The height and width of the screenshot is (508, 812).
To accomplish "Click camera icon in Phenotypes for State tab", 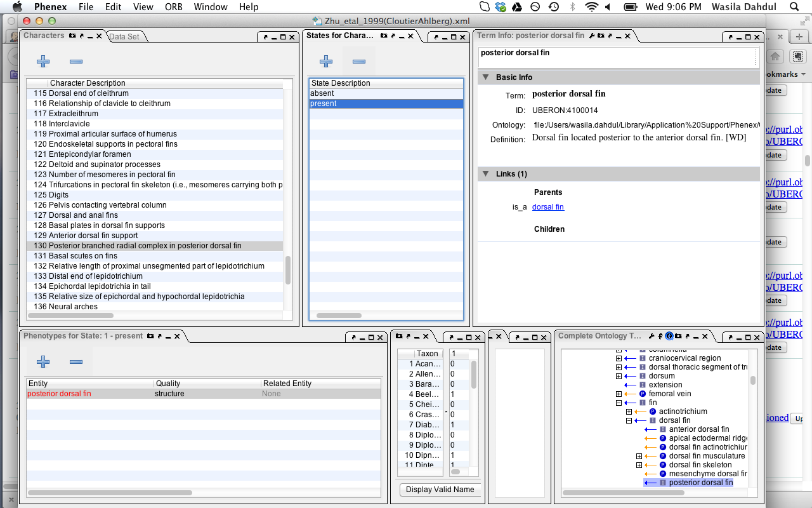I will coord(150,336).
